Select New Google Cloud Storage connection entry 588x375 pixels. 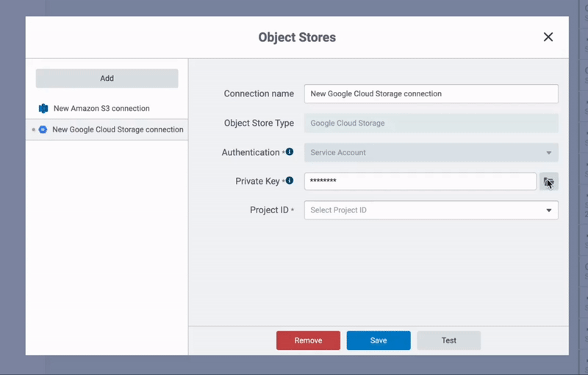point(118,129)
